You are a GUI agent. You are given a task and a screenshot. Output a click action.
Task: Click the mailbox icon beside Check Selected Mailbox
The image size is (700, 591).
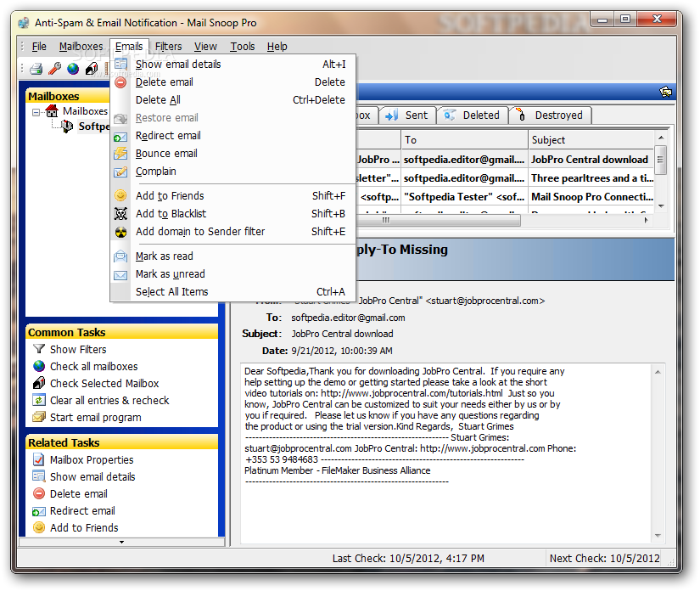point(39,383)
